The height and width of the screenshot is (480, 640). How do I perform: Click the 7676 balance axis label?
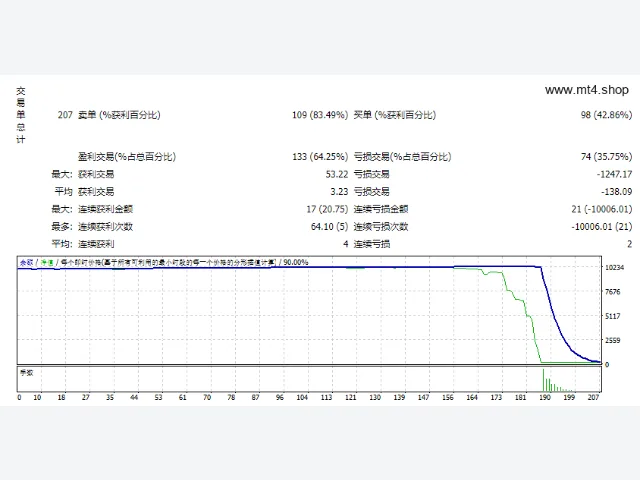613,292
